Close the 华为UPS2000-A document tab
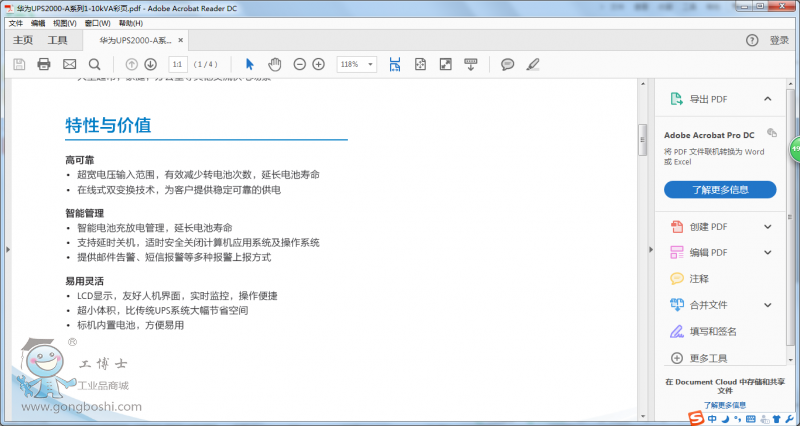This screenshot has height=426, width=800. tap(181, 41)
